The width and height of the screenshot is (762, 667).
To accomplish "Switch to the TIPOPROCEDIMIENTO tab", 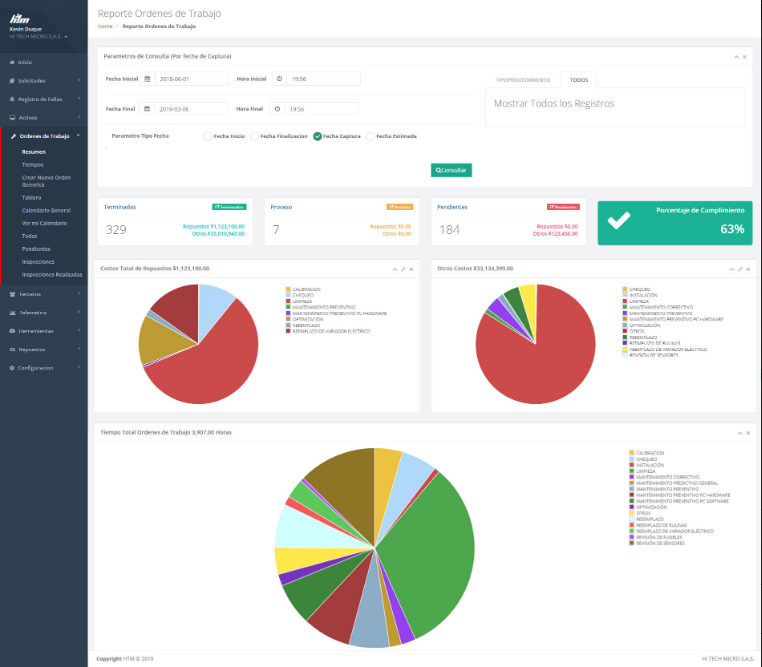I will pyautogui.click(x=523, y=80).
